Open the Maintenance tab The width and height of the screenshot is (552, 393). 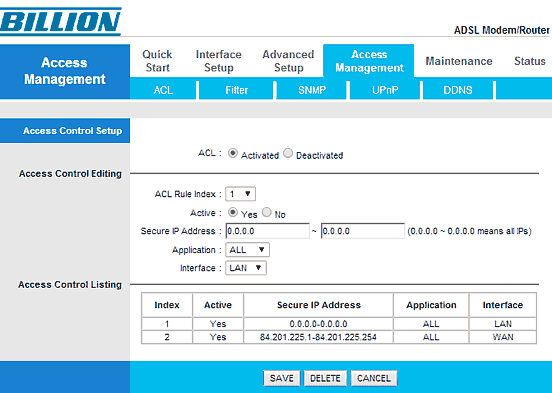[459, 61]
